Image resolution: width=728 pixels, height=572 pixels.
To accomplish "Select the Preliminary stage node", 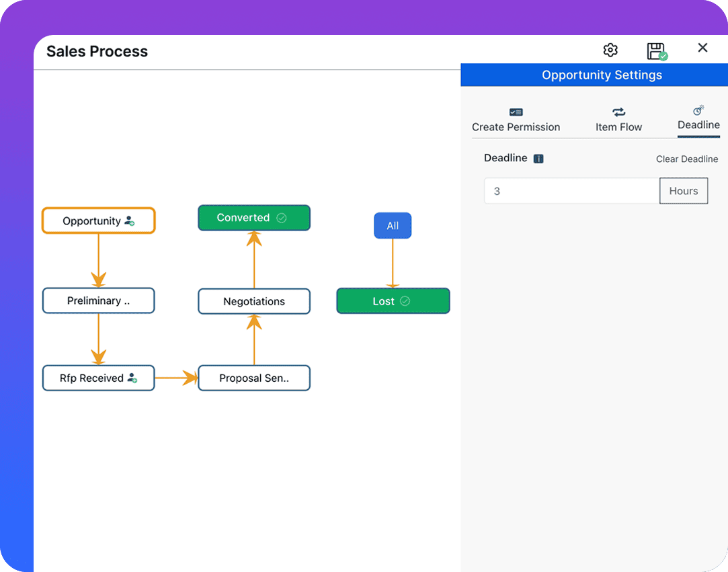I will (98, 301).
